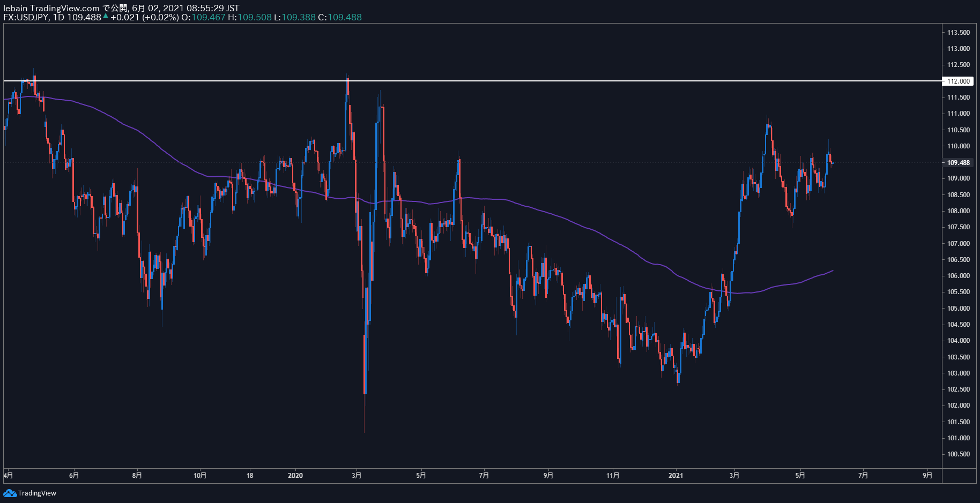
Task: Click the 10月 time axis label
Action: [200, 476]
